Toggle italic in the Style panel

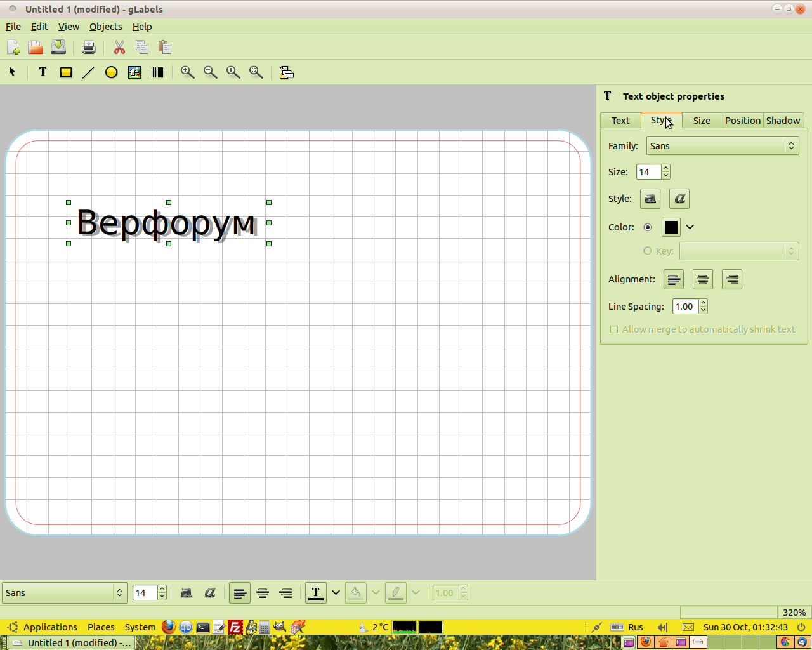(x=679, y=199)
